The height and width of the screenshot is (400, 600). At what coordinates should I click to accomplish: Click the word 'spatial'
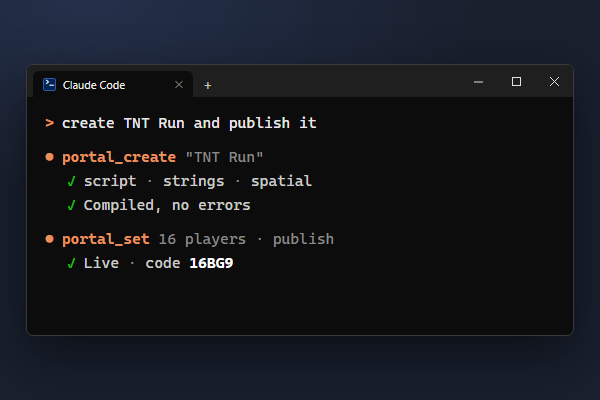pos(281,181)
